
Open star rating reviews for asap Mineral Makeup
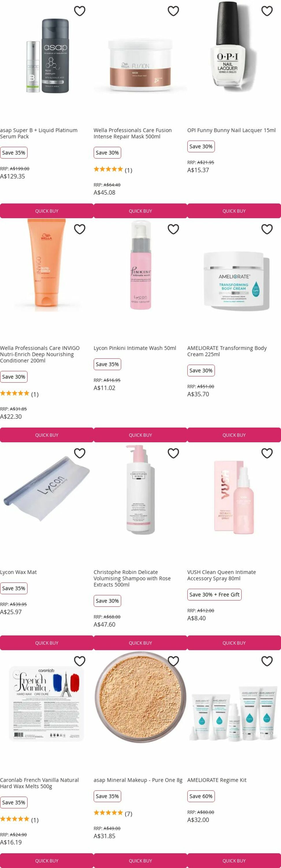(113, 813)
